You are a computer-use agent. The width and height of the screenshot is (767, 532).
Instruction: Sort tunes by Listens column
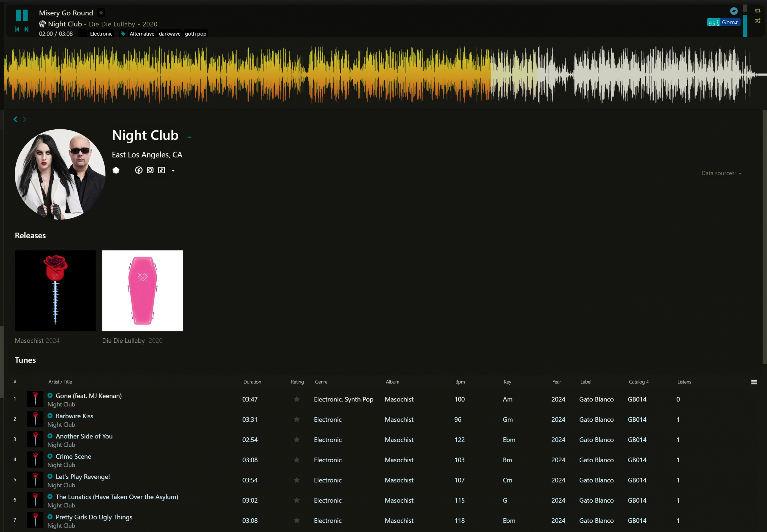pos(684,382)
